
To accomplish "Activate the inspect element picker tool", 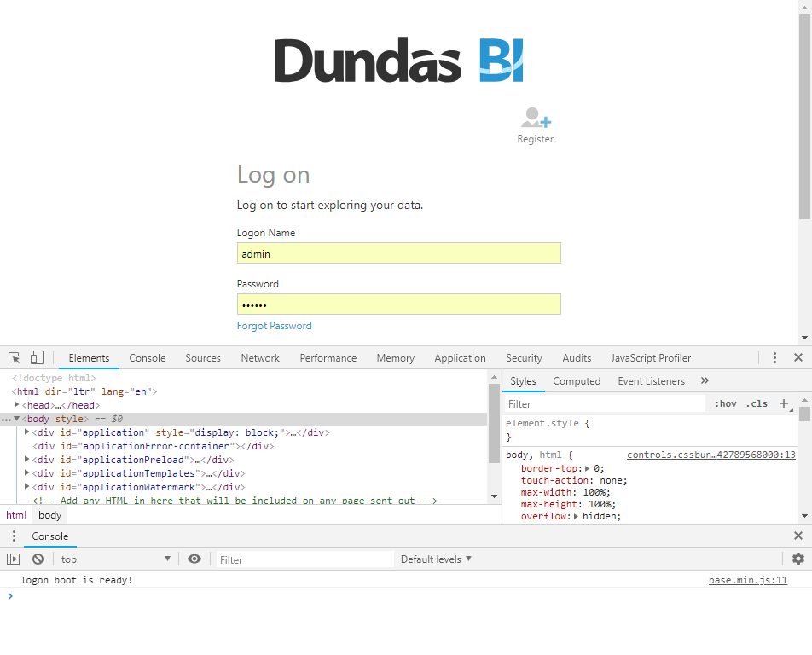I will [x=14, y=358].
